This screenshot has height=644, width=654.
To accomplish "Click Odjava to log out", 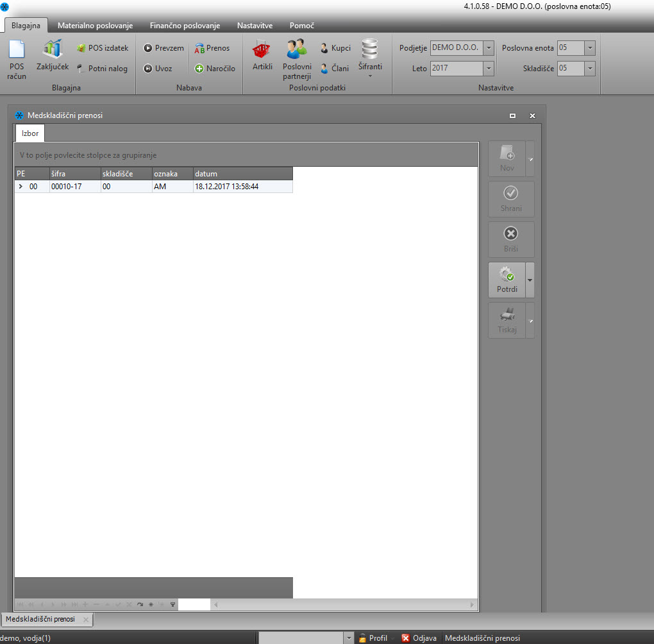I will click(x=419, y=638).
